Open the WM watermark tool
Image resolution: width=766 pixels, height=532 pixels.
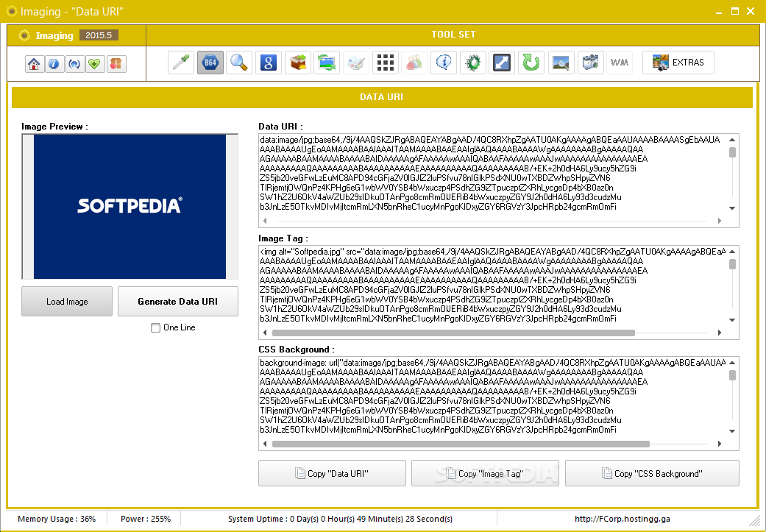click(620, 63)
